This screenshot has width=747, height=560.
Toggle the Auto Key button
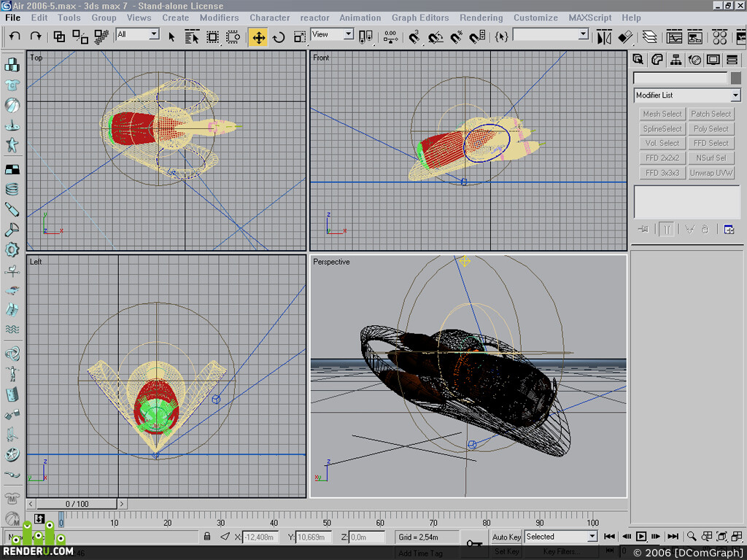coord(506,537)
